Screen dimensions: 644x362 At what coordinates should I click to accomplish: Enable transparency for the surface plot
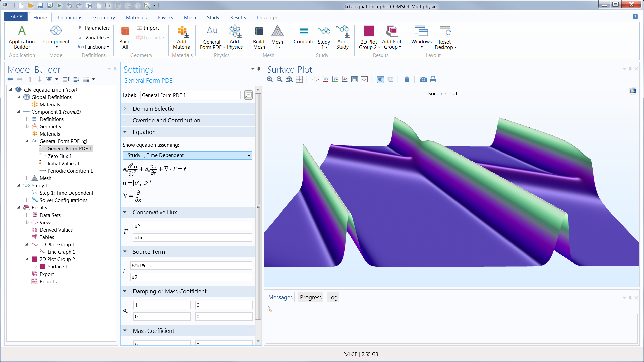391,79
